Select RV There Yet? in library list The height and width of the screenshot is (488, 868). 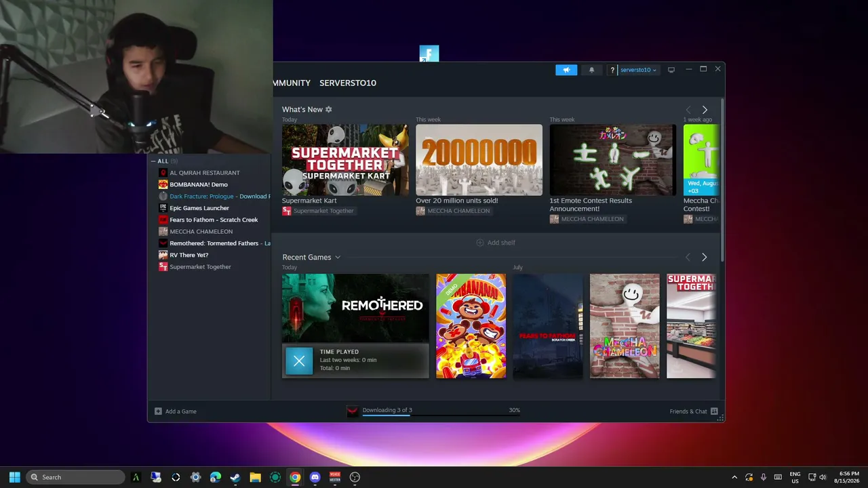pos(189,255)
